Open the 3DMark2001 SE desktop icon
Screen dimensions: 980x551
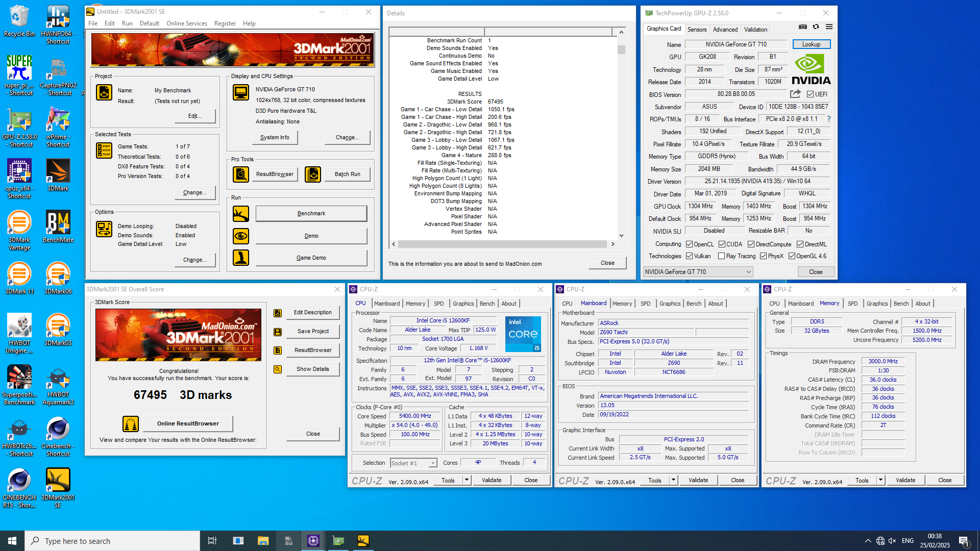pyautogui.click(x=58, y=488)
